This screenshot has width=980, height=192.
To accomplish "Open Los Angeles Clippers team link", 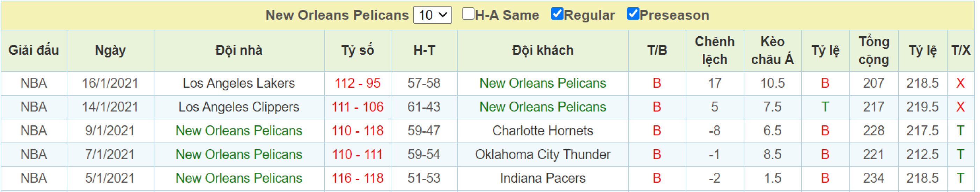I will tap(239, 107).
